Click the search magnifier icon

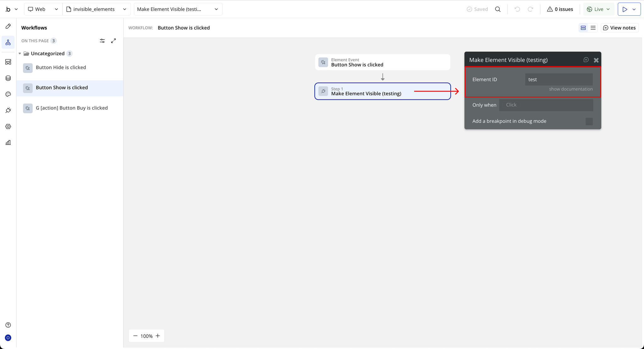click(x=498, y=9)
